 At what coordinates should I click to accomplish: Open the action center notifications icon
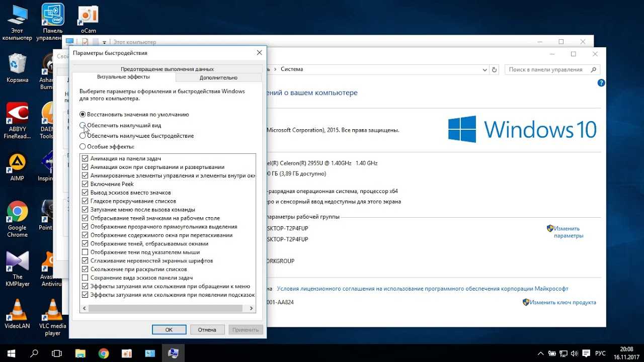coord(586,353)
